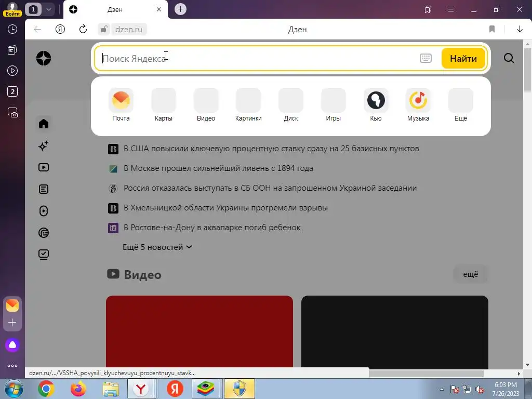The height and width of the screenshot is (399, 532).
Task: Add a new app to browser sidebar
Action: [x=12, y=322]
